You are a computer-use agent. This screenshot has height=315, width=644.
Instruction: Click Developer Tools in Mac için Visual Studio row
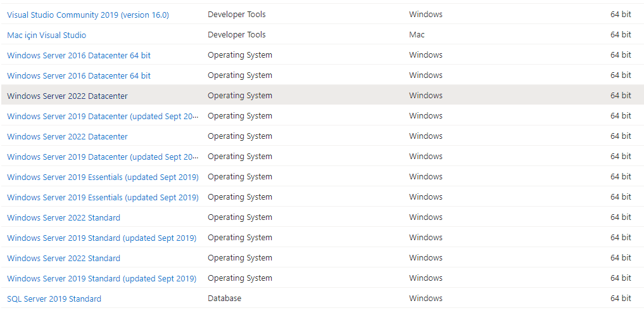(x=237, y=35)
